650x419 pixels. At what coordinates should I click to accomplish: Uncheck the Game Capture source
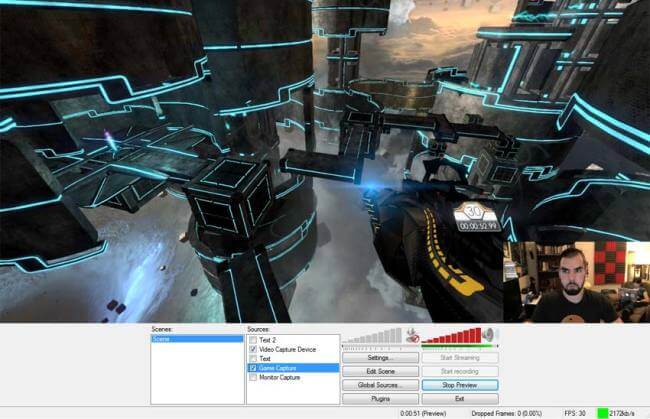[253, 368]
